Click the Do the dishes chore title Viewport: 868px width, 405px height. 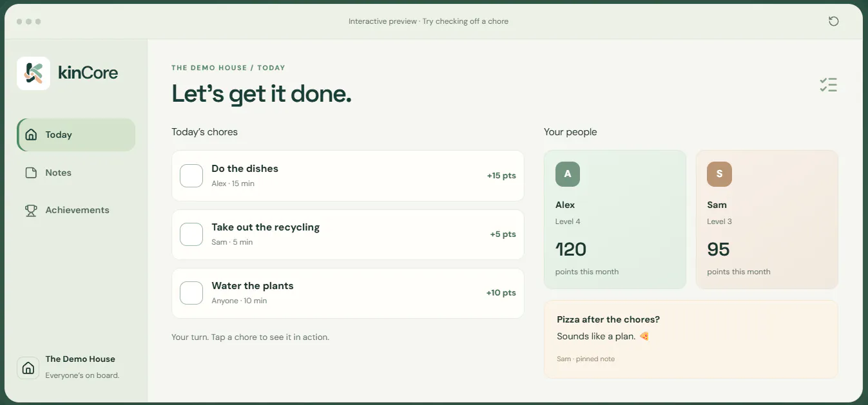tap(245, 169)
